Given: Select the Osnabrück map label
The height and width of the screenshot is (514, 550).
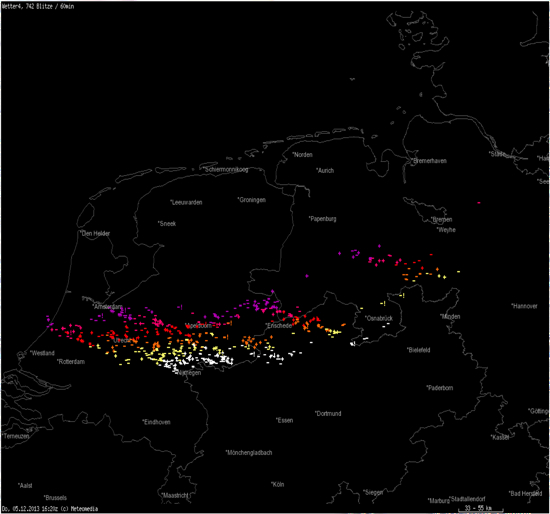Looking at the screenshot, I should click(379, 318).
